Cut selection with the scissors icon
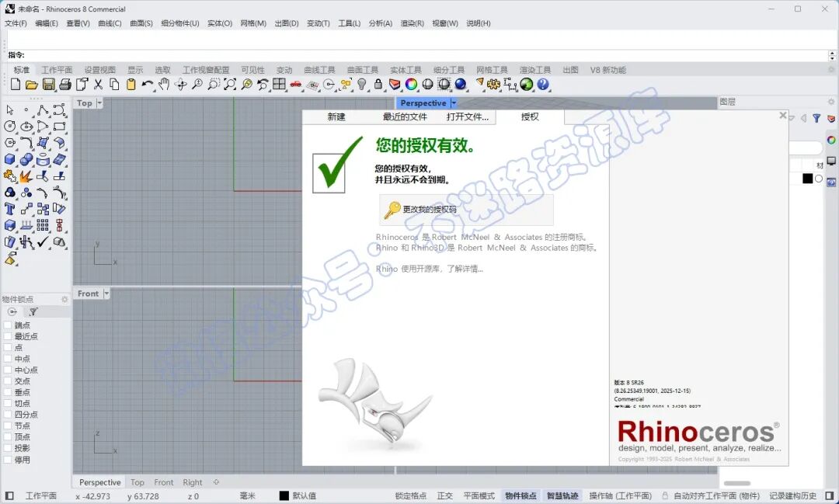 click(x=98, y=85)
